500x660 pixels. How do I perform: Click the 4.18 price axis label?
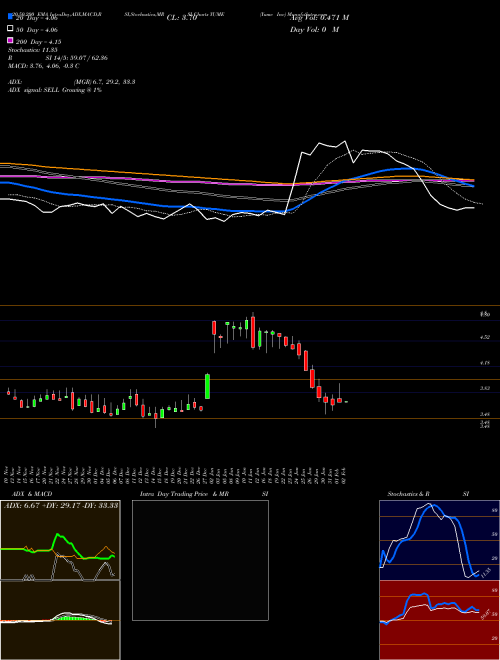[485, 362]
